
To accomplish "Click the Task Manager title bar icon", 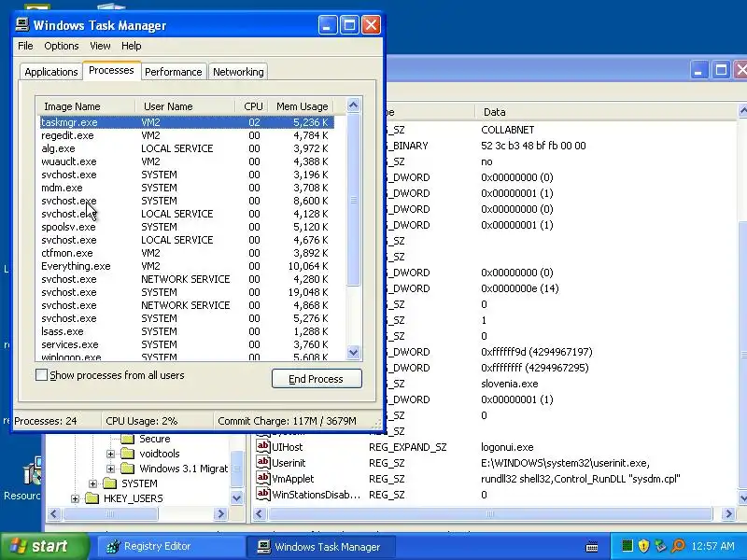I will [x=22, y=24].
